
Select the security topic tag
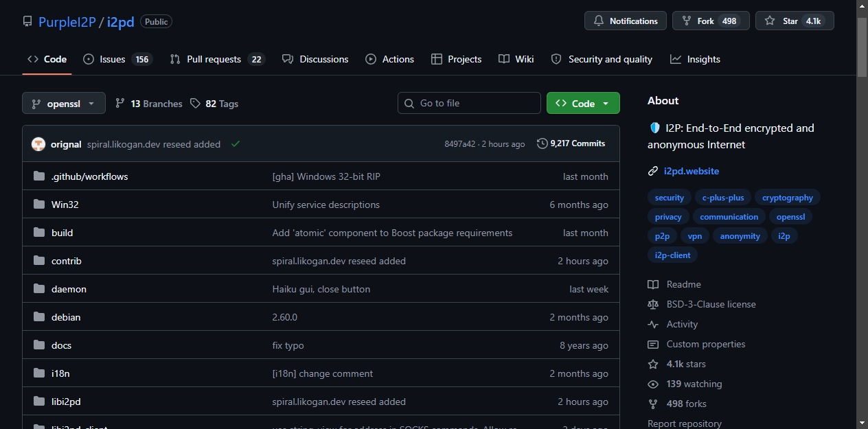670,198
